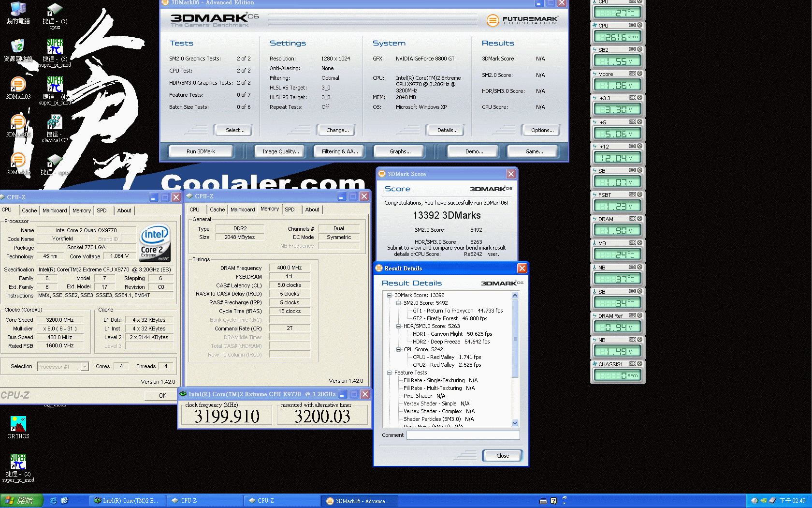812x508 pixels.
Task: Open About tab in left CPU-Z window
Action: (x=124, y=210)
